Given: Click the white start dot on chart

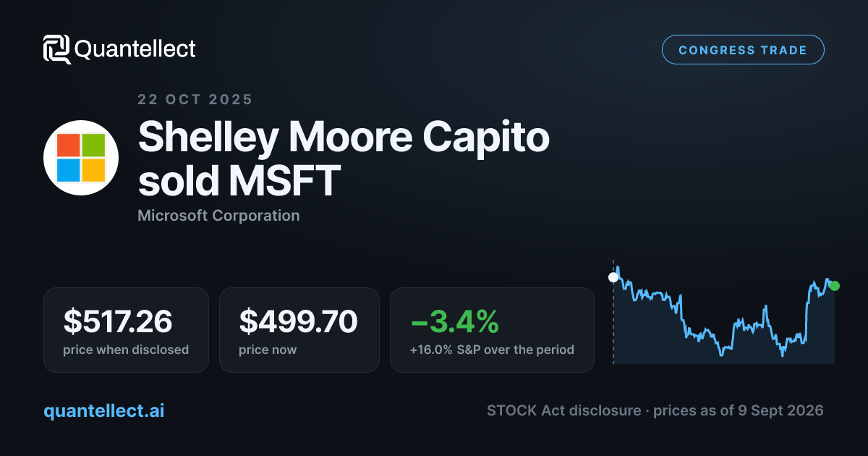Looking at the screenshot, I should (x=613, y=277).
